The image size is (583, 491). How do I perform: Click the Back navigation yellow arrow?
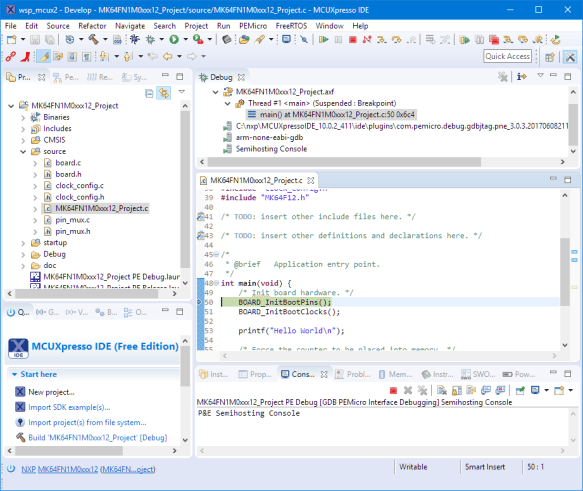click(168, 56)
